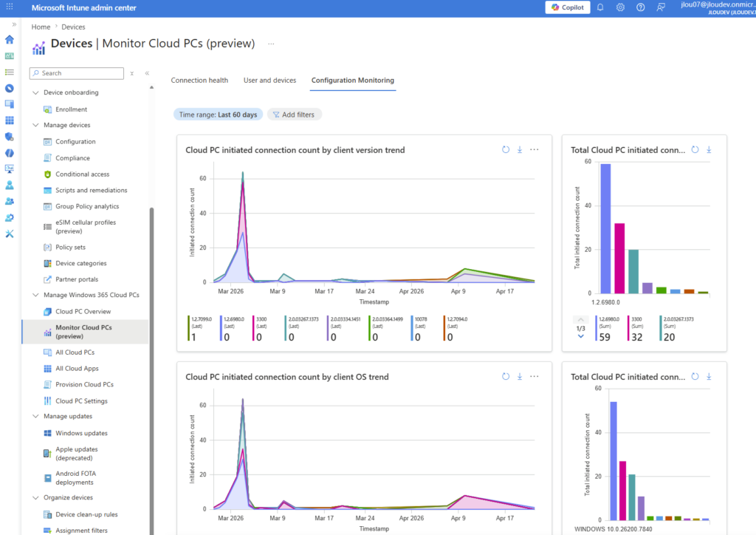756x535 pixels.
Task: Click the Time range Last 60 days pill
Action: 218,115
